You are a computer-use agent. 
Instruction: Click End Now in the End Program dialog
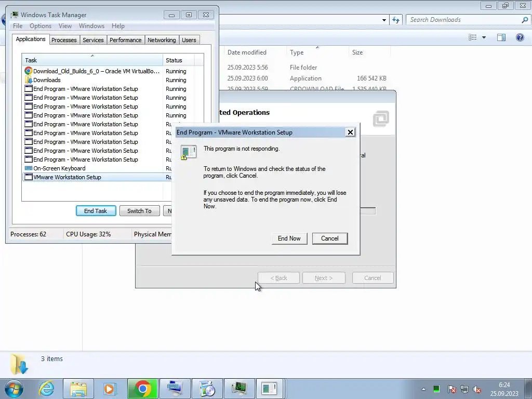[x=289, y=238]
